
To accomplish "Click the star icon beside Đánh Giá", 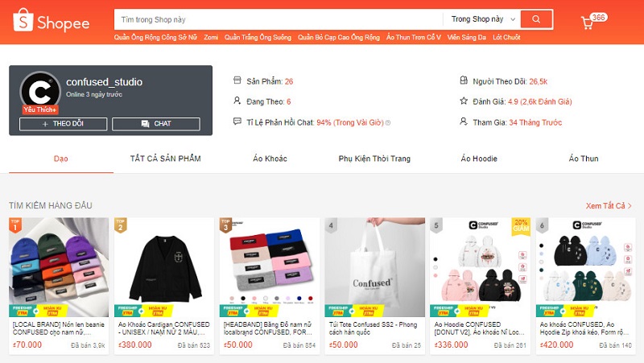I will [x=464, y=101].
